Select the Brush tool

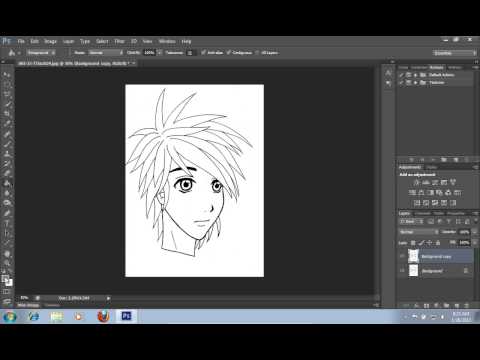click(x=7, y=144)
